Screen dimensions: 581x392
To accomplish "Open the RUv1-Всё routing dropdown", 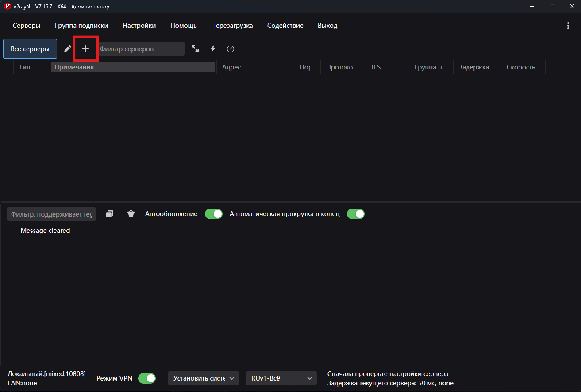I will tap(281, 378).
